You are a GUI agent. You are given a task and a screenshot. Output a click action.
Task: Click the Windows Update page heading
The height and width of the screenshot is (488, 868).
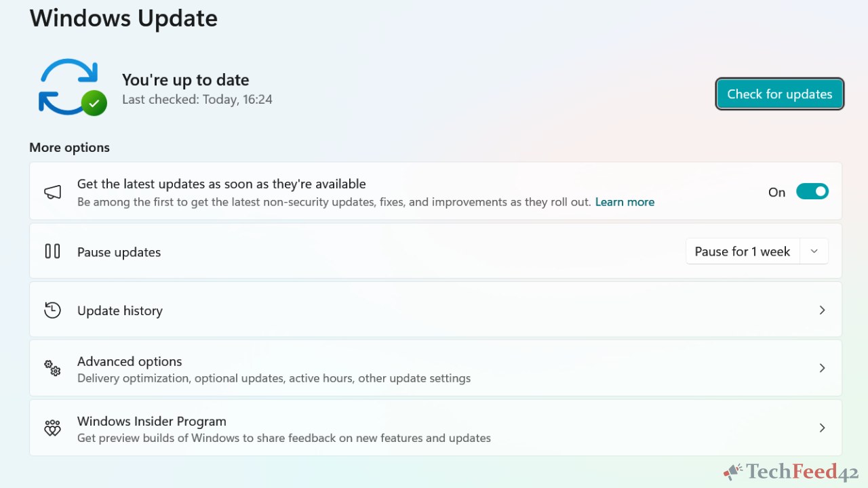(x=123, y=18)
